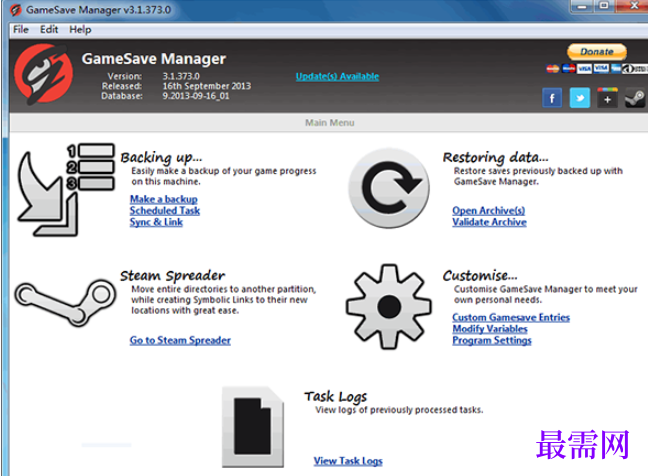Click the Customise... heading

[x=480, y=276]
